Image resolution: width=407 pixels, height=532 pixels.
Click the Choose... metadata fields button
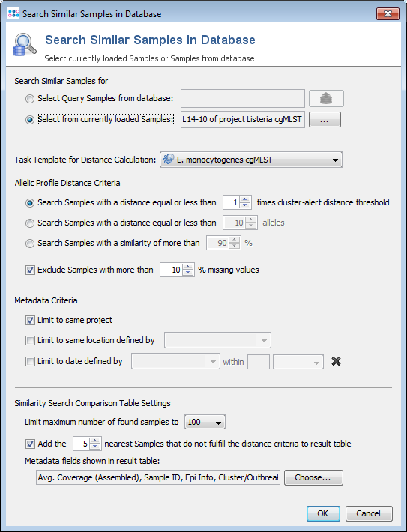(313, 477)
